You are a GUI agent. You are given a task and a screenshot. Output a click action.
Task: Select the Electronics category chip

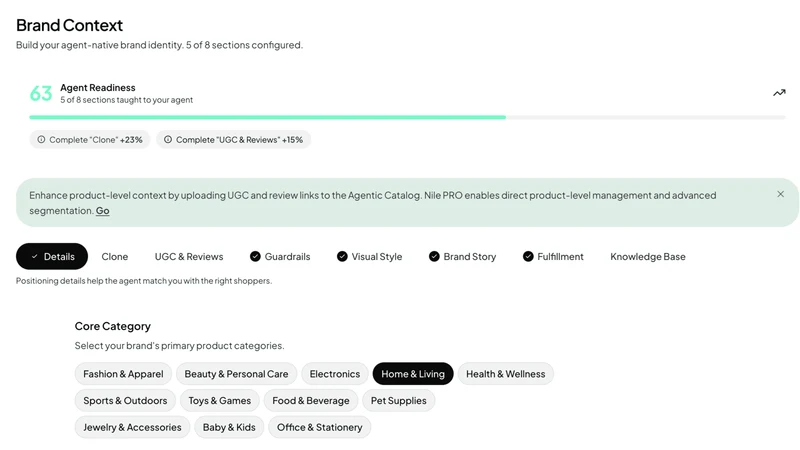pyautogui.click(x=335, y=374)
